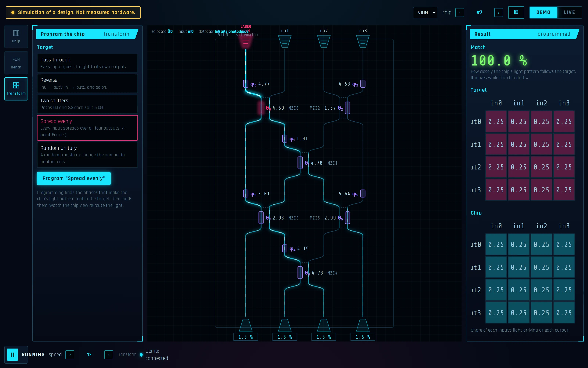
Task: Select the θ0 4.69 MZI0 heater
Action: (x=261, y=108)
